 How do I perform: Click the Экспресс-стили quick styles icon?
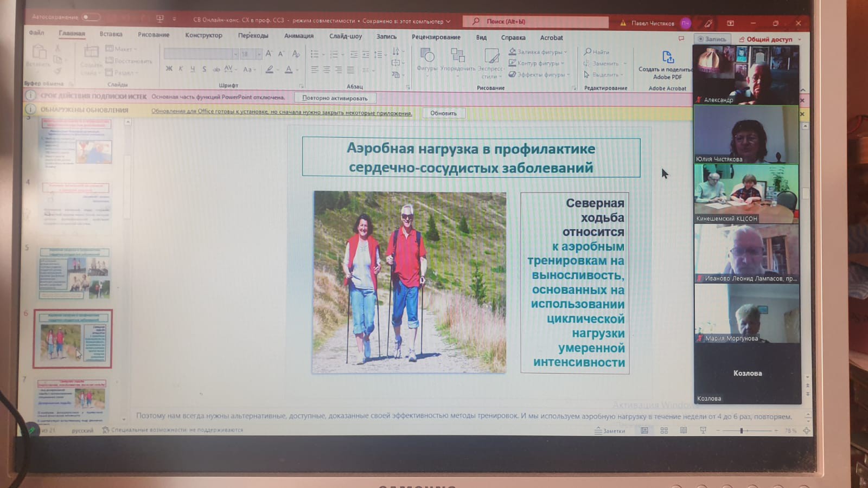click(x=491, y=63)
